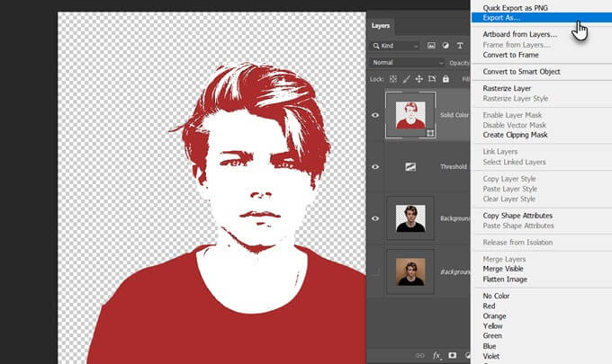Image resolution: width=612 pixels, height=364 pixels.
Task: Click the type layer filter icon
Action: (460, 45)
